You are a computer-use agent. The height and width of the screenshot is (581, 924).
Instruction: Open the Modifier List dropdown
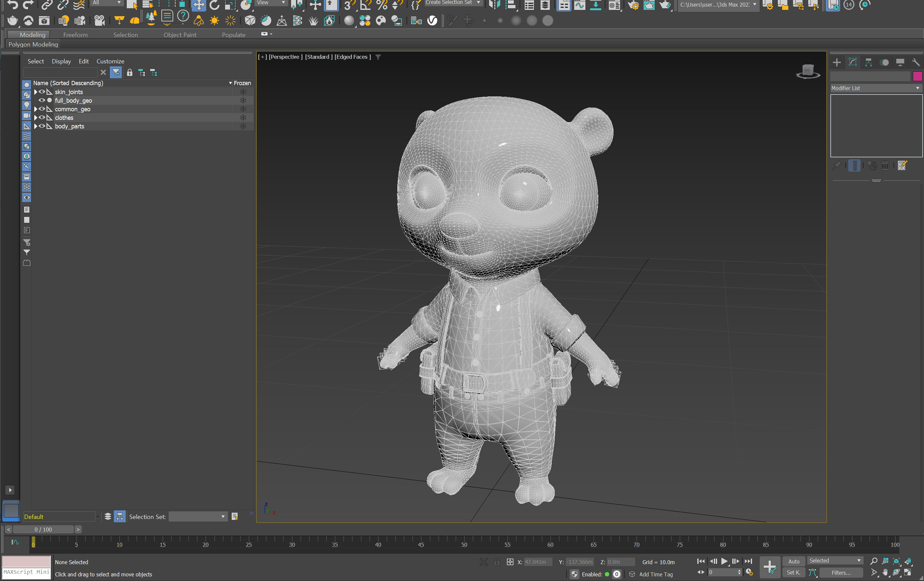(x=875, y=88)
